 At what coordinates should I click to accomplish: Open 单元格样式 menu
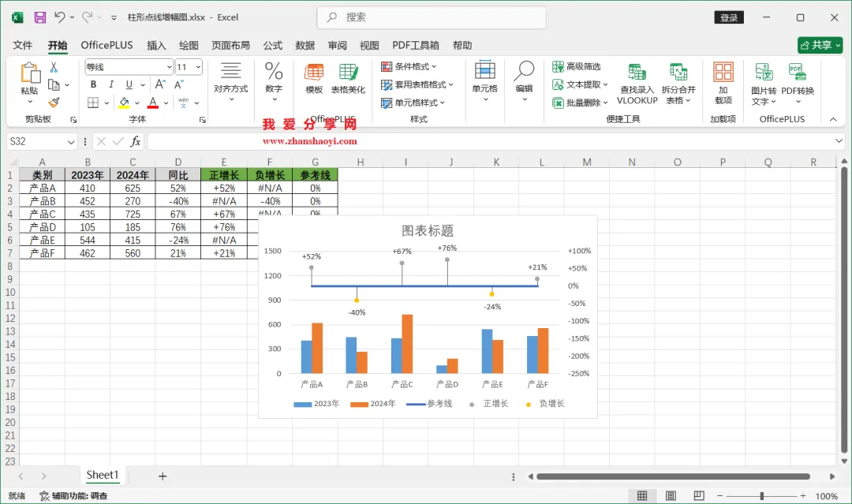click(413, 102)
